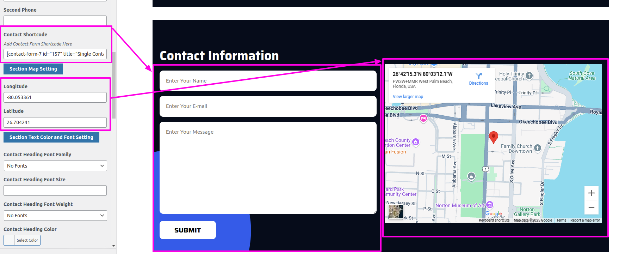Click the Palm Beach County Convention Center marker
644x254 pixels.
[x=416, y=142]
